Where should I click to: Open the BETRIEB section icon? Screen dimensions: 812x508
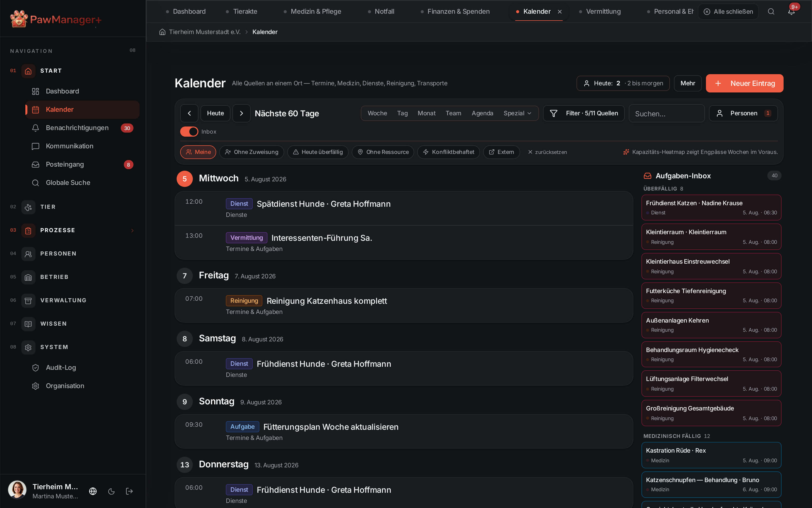[28, 277]
